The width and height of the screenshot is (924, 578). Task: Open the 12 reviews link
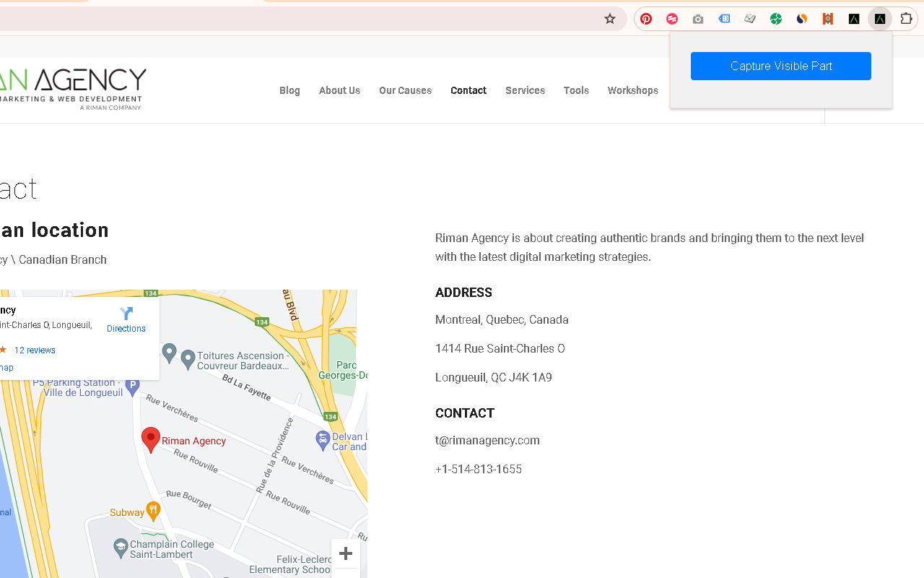pyautogui.click(x=35, y=350)
